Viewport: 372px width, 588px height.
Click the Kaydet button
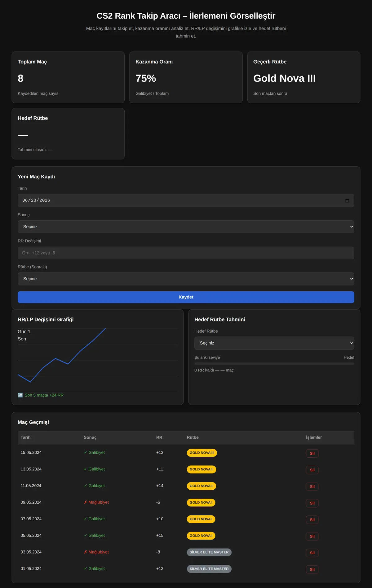click(x=186, y=297)
